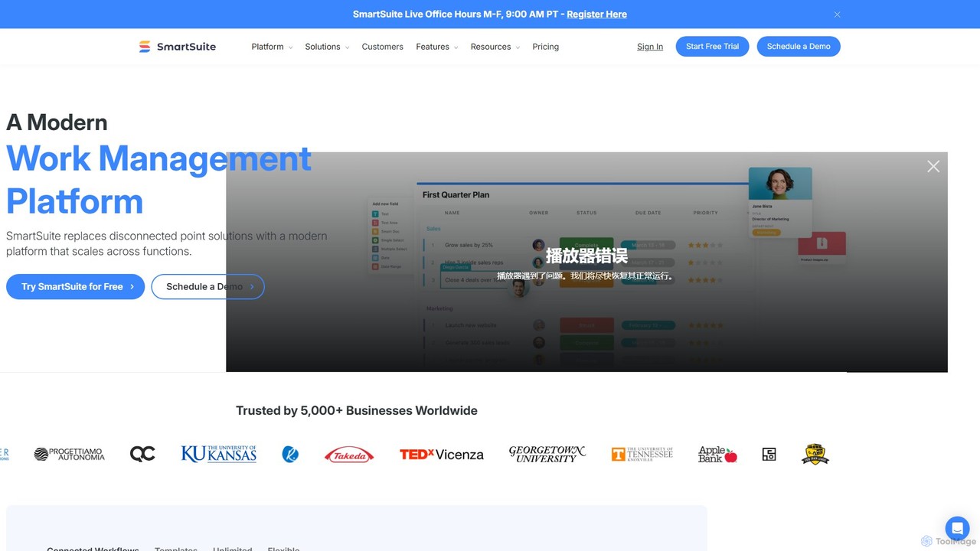Image resolution: width=980 pixels, height=551 pixels.
Task: Click the Progettiamo Autonomia logo
Action: tap(69, 455)
